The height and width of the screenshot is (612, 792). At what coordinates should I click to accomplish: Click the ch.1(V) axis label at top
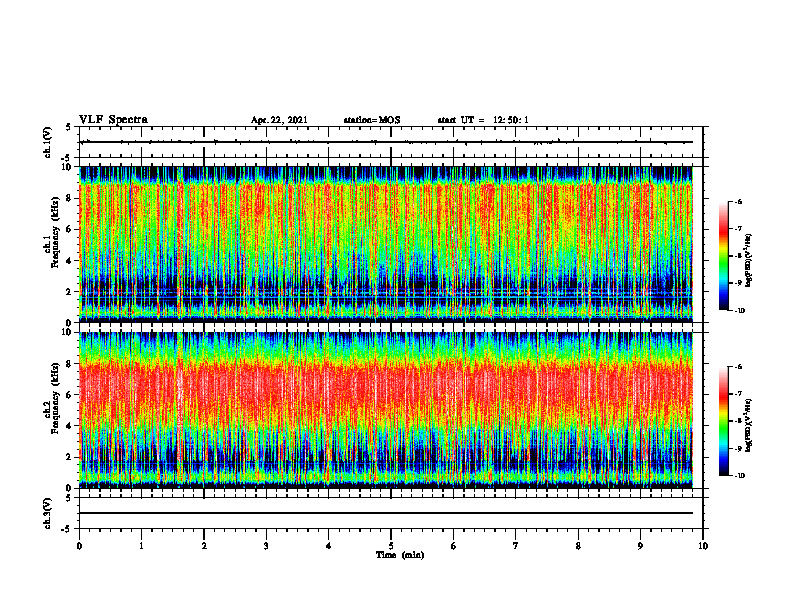(x=47, y=142)
